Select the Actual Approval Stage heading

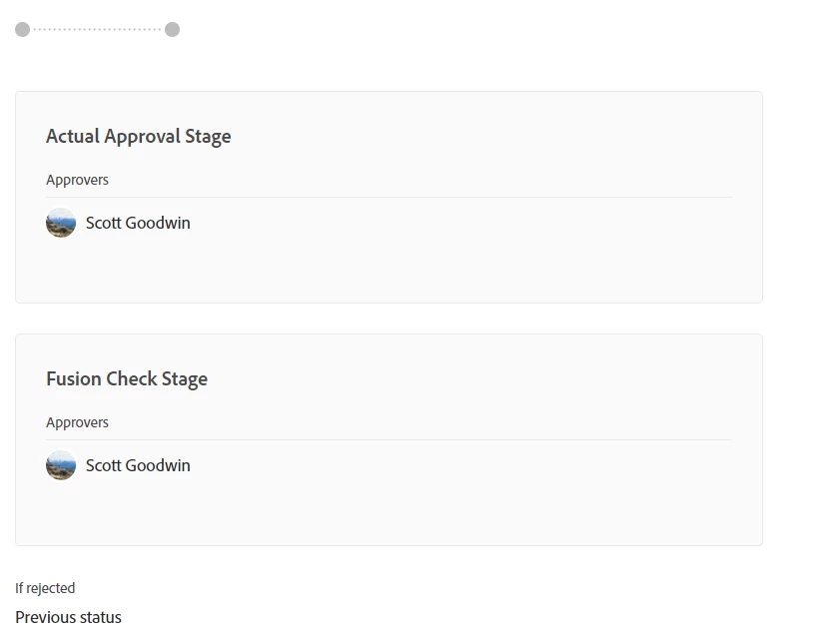pos(138,137)
